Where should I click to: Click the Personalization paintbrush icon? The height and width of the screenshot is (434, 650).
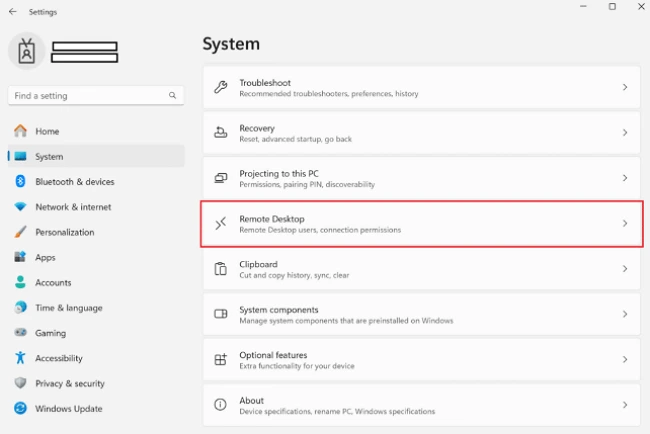(x=20, y=232)
